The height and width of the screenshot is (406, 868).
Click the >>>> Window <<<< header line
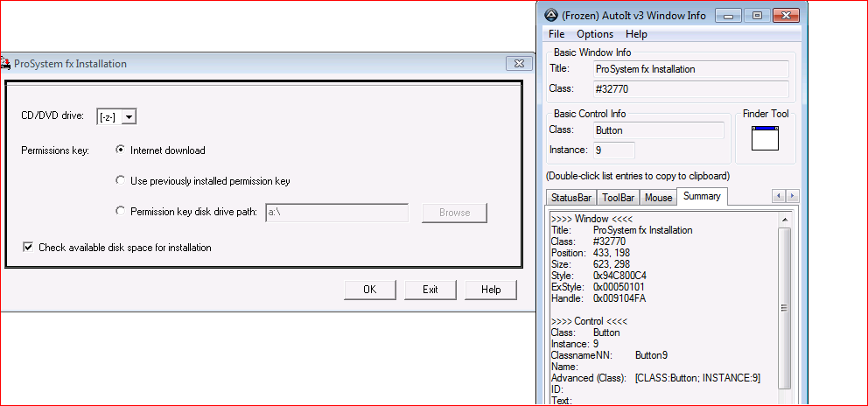(x=591, y=218)
